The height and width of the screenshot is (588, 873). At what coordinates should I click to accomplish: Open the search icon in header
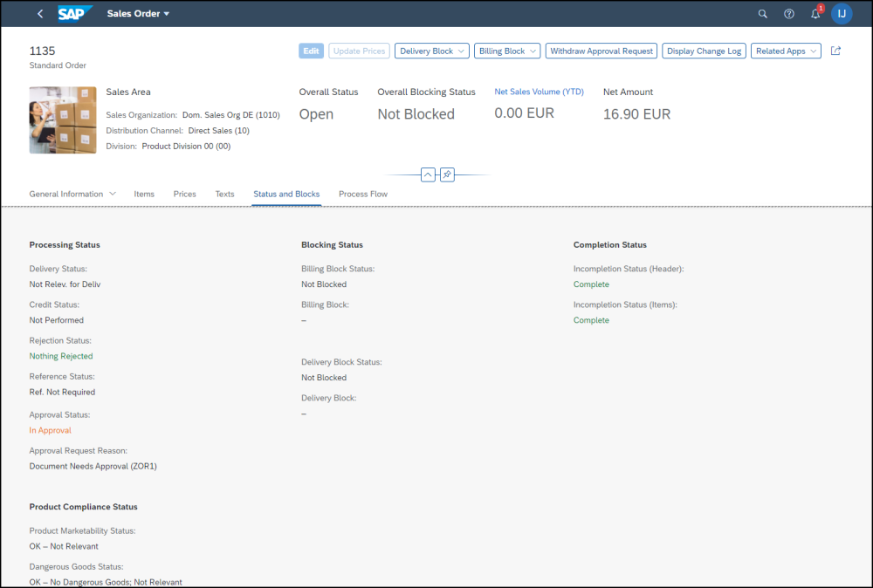point(762,14)
